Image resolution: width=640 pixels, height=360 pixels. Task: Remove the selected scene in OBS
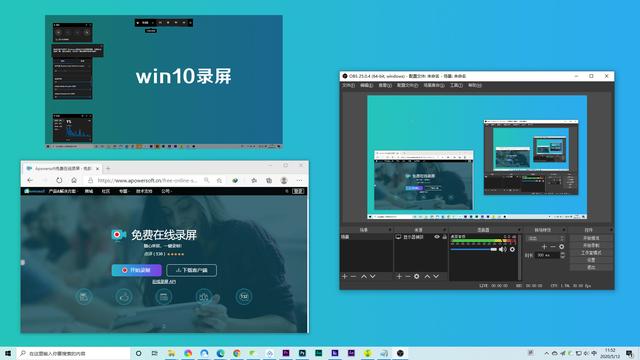pyautogui.click(x=353, y=276)
